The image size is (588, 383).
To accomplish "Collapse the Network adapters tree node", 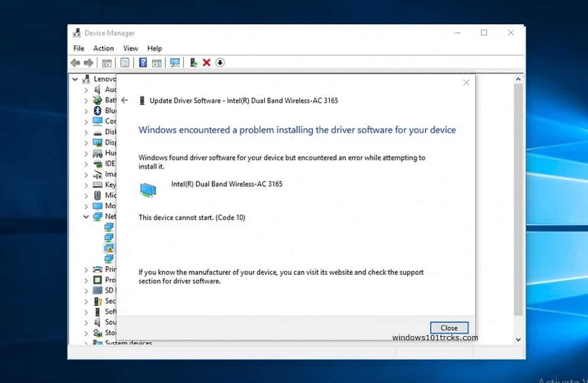I will coord(86,217).
